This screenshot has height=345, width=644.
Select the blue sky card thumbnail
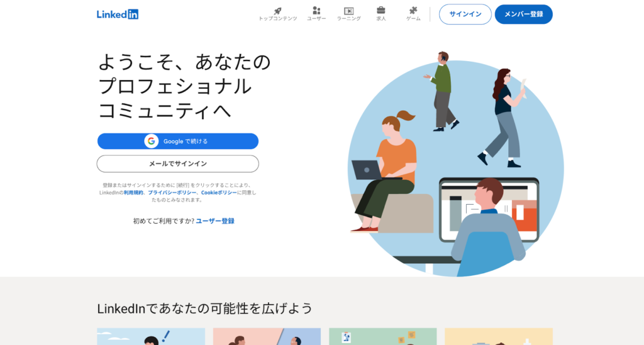(151, 336)
